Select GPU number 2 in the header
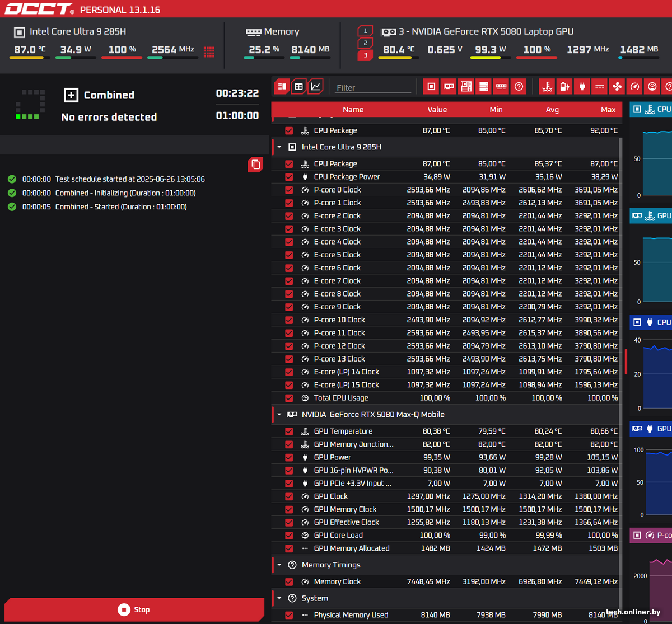 (x=365, y=43)
